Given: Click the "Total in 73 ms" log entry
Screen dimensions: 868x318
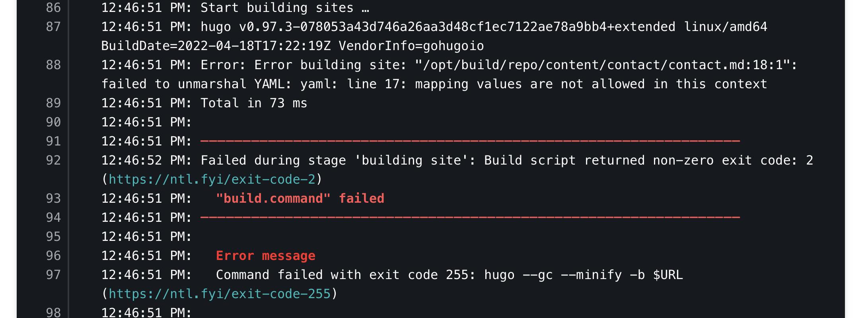Looking at the screenshot, I should (253, 103).
